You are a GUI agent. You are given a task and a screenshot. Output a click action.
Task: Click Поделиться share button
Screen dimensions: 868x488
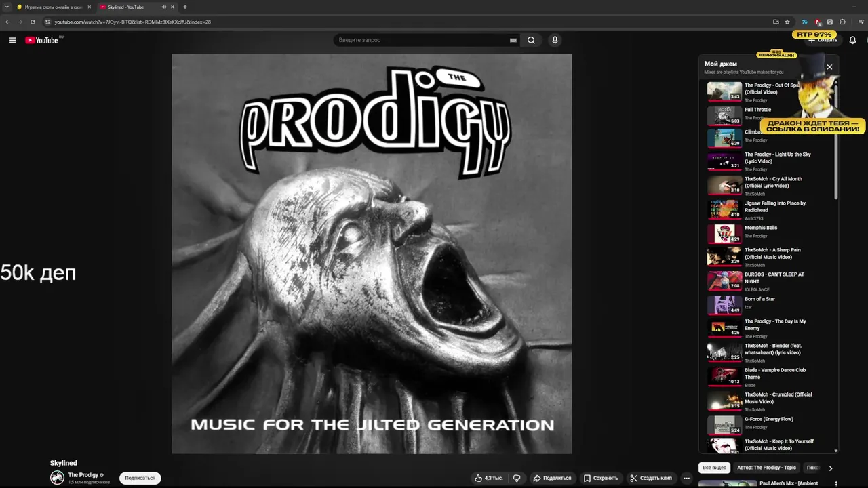(552, 478)
